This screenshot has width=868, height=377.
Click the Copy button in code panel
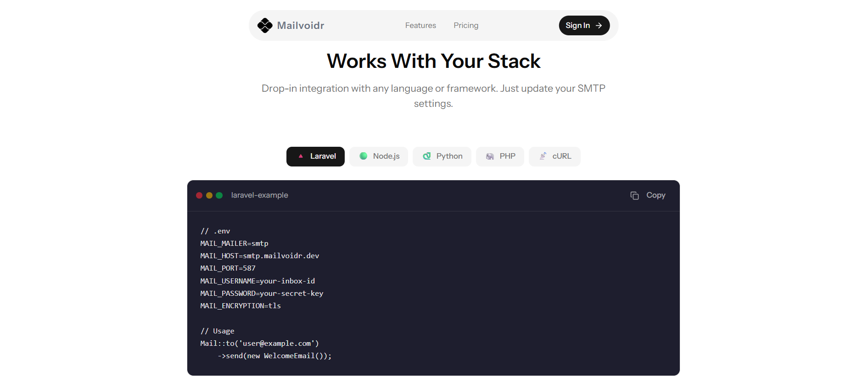[648, 195]
